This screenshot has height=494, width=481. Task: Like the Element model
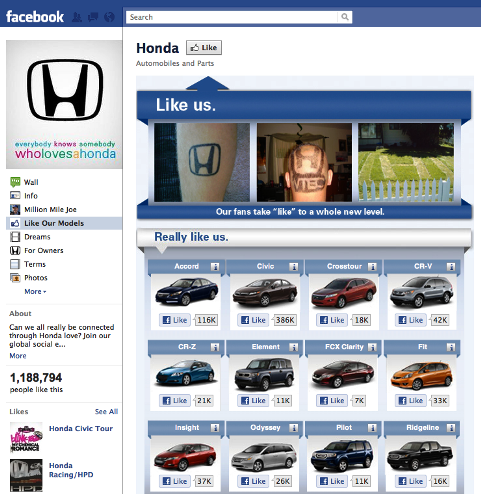[x=253, y=401]
